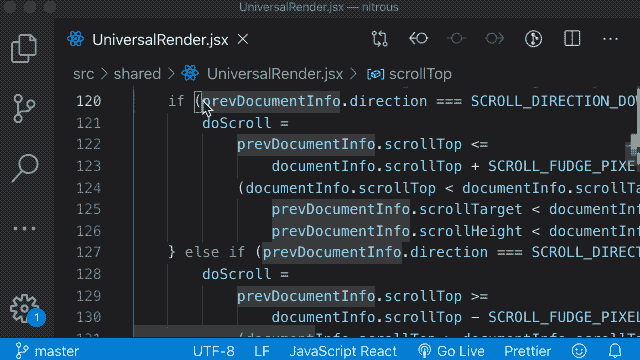This screenshot has width=640, height=360.
Task: Click the window title UniversalRender.jsx — nitrous
Action: point(319,7)
